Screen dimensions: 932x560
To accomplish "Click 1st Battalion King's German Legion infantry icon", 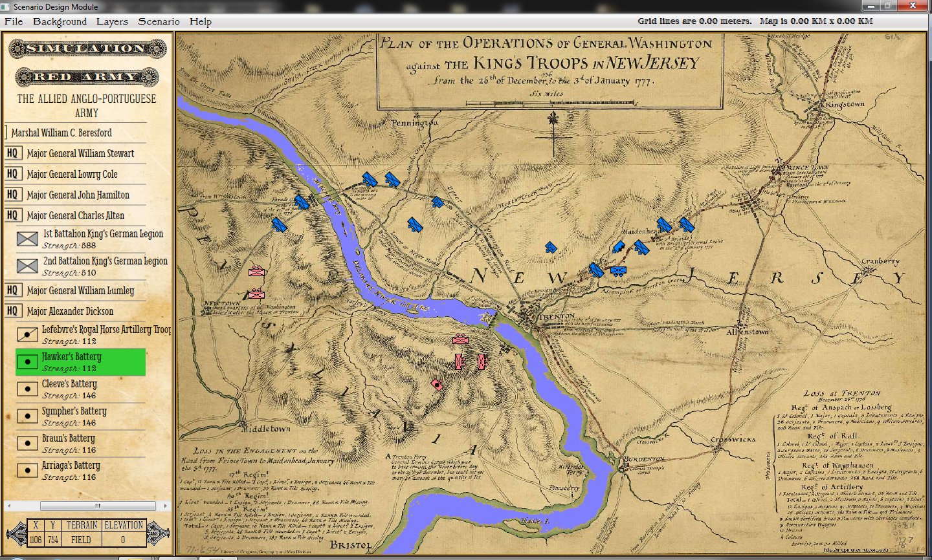I will 27,239.
